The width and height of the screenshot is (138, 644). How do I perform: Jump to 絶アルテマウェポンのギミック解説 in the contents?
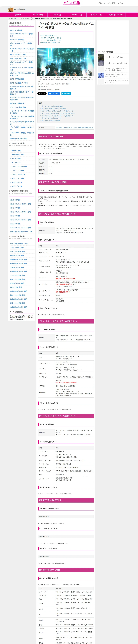click(53, 109)
